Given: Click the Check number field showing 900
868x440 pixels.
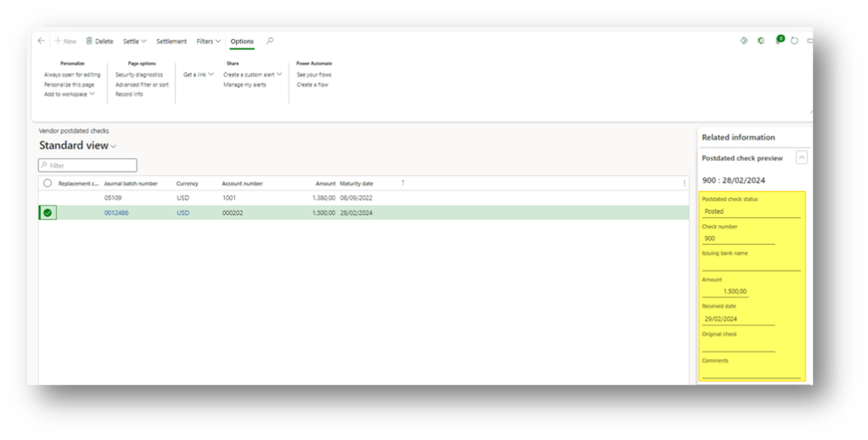Looking at the screenshot, I should pyautogui.click(x=738, y=239).
